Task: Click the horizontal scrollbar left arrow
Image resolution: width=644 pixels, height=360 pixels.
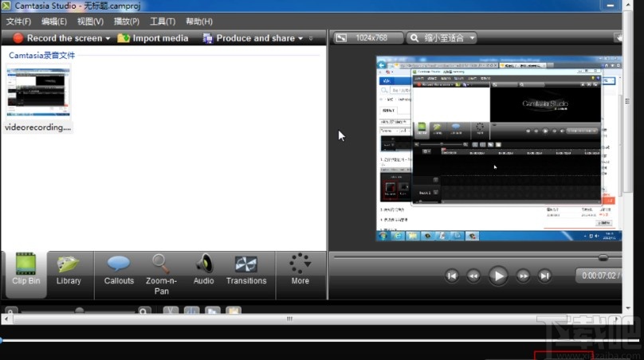Action: tap(6, 319)
